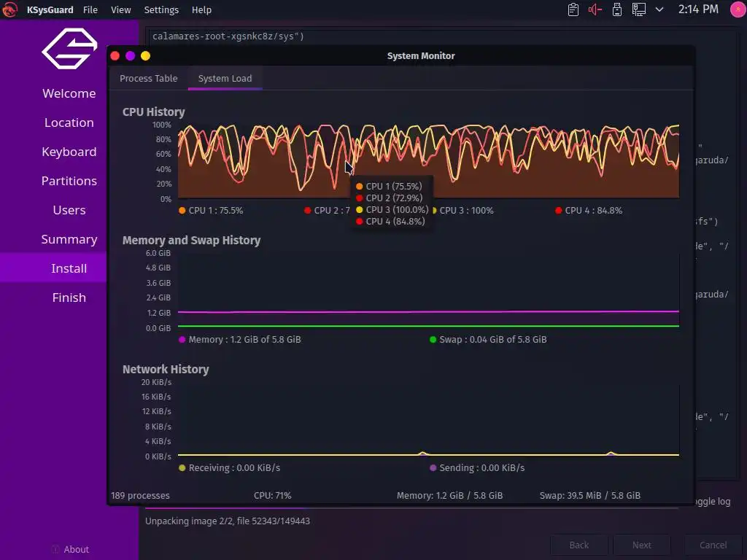Click the Next button in installer
Screen dimensions: 747x560
pos(642,545)
